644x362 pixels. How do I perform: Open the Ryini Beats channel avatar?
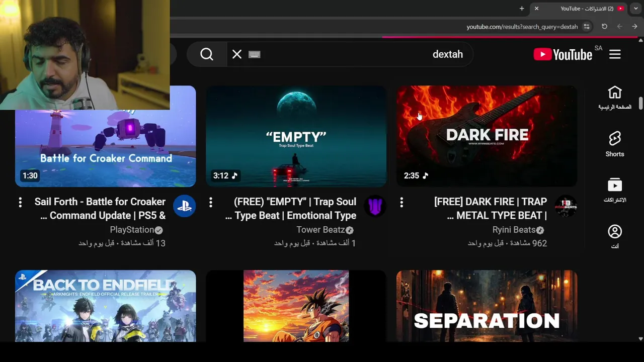coord(566,206)
